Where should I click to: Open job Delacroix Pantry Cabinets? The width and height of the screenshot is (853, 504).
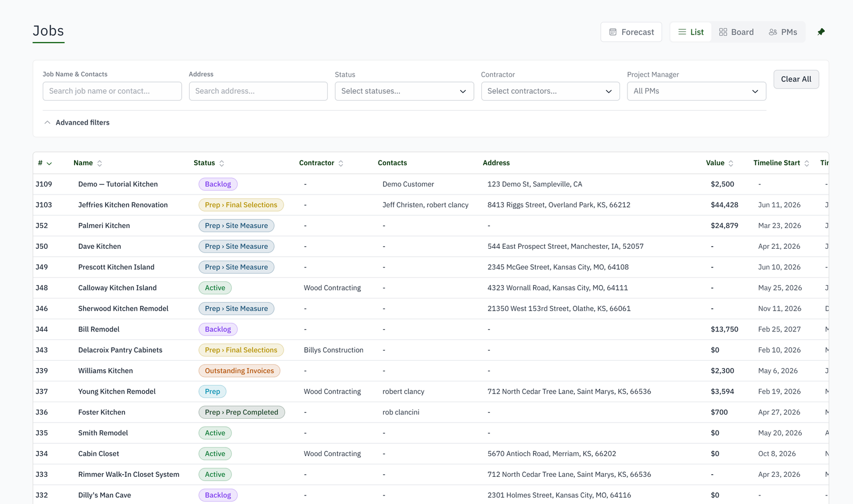tap(120, 351)
